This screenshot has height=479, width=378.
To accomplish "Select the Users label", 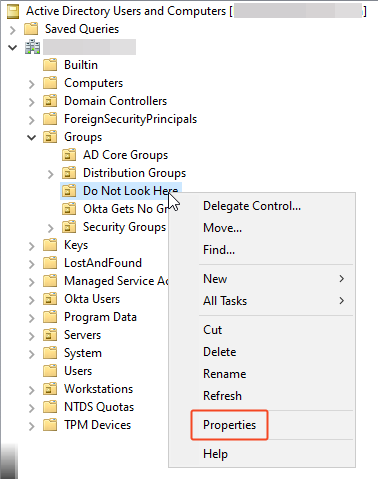I will pos(78,371).
